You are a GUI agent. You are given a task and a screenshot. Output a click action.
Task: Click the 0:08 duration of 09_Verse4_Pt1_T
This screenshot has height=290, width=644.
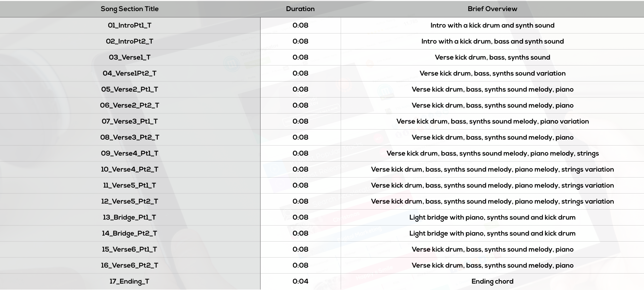300,153
